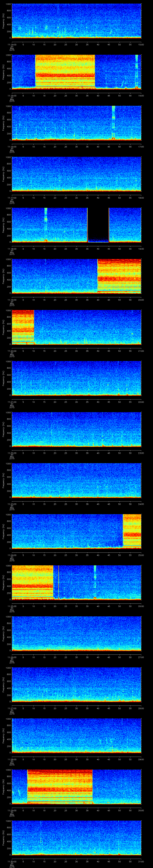Click the '11:21:00' start time label
Viewport: 153px width, 868px height.
pos(12,402)
